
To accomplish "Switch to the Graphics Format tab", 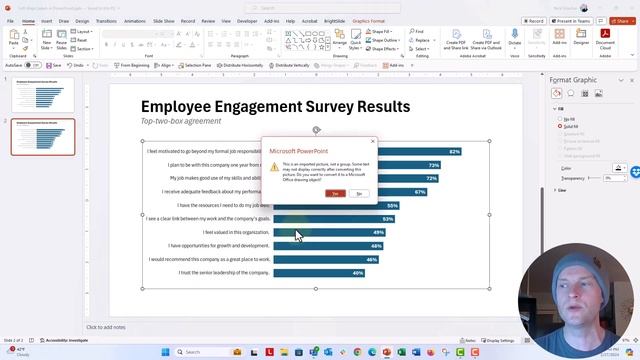I will pos(369,21).
